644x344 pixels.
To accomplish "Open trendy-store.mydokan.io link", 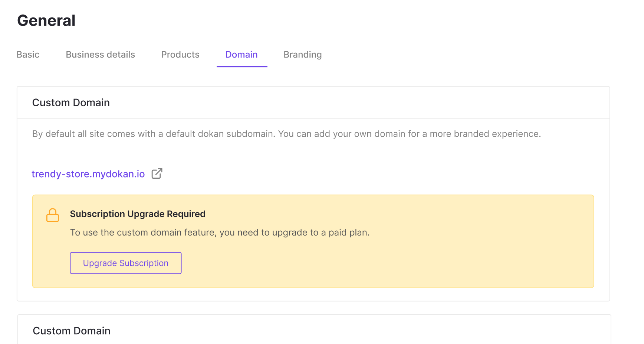I will click(88, 174).
